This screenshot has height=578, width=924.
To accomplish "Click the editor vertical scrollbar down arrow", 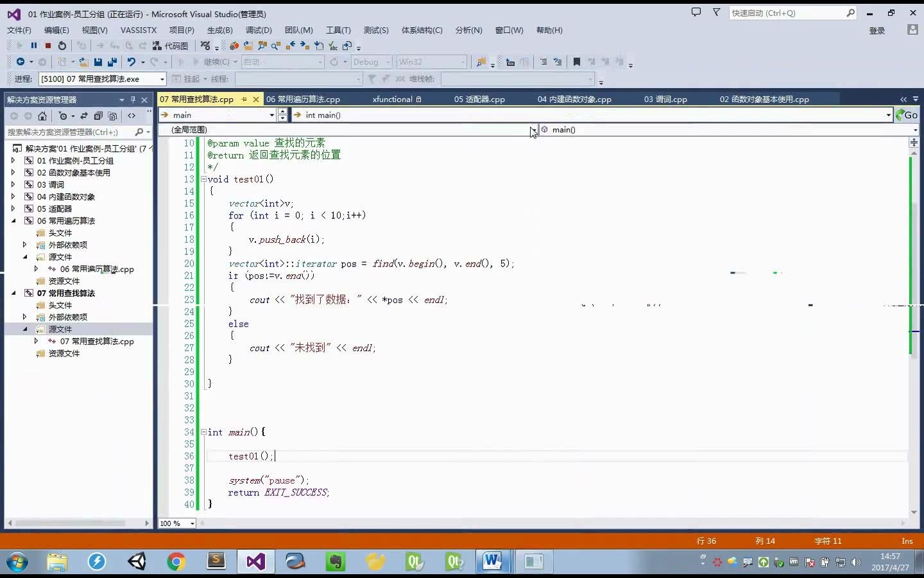I will (x=914, y=512).
